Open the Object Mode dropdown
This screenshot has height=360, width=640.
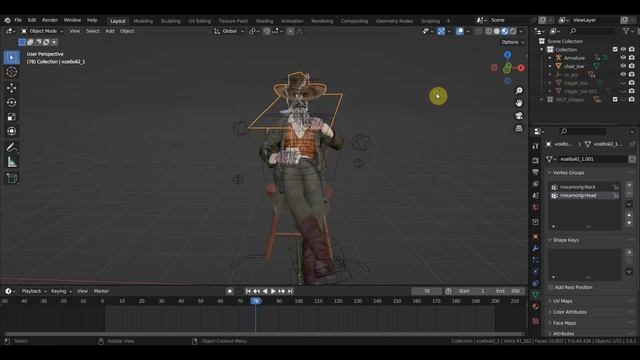point(42,31)
